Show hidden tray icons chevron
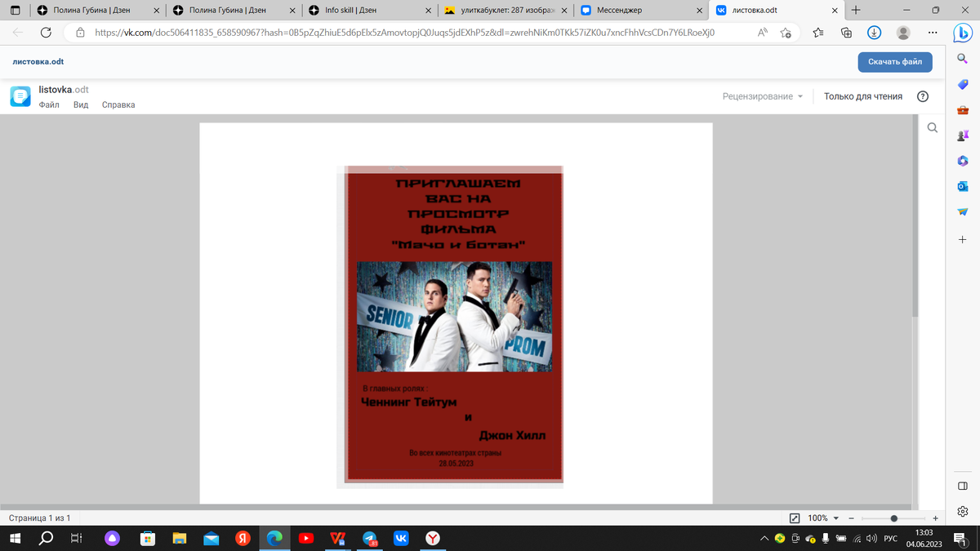 [x=764, y=538]
